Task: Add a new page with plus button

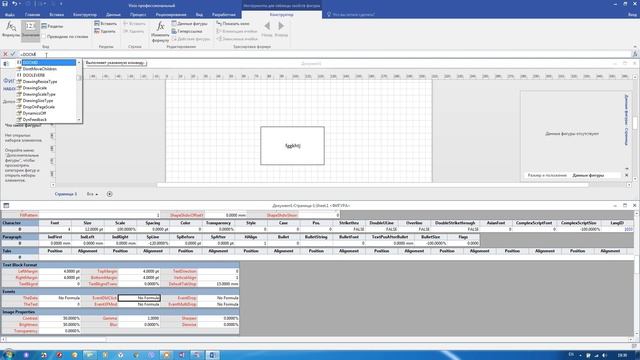Action: tap(109, 194)
